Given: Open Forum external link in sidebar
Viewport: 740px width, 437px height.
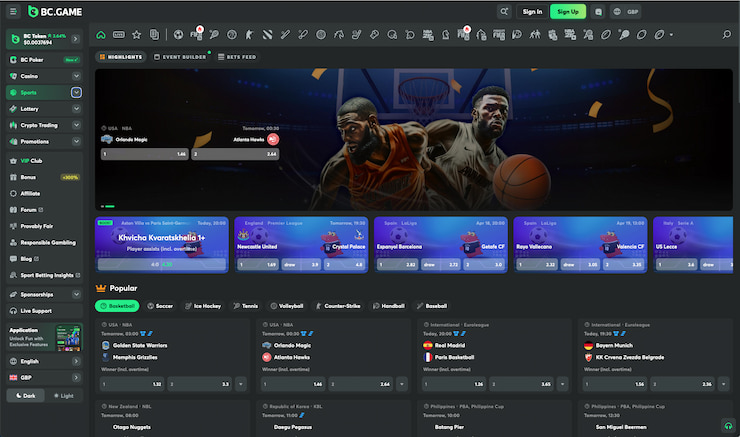Looking at the screenshot, I should pos(44,210).
